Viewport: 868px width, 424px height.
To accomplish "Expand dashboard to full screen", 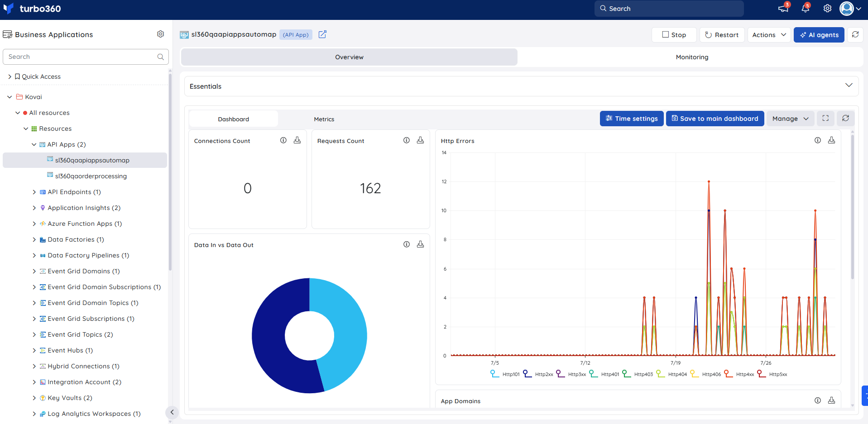I will [x=825, y=118].
